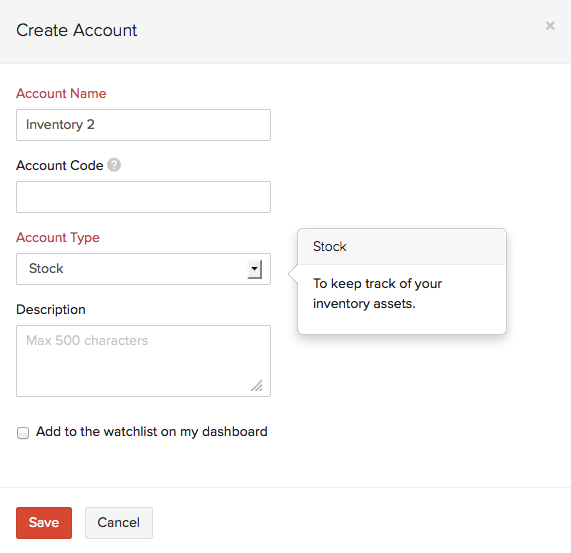
Task: Click the empty Account Code field
Action: pyautogui.click(x=143, y=197)
